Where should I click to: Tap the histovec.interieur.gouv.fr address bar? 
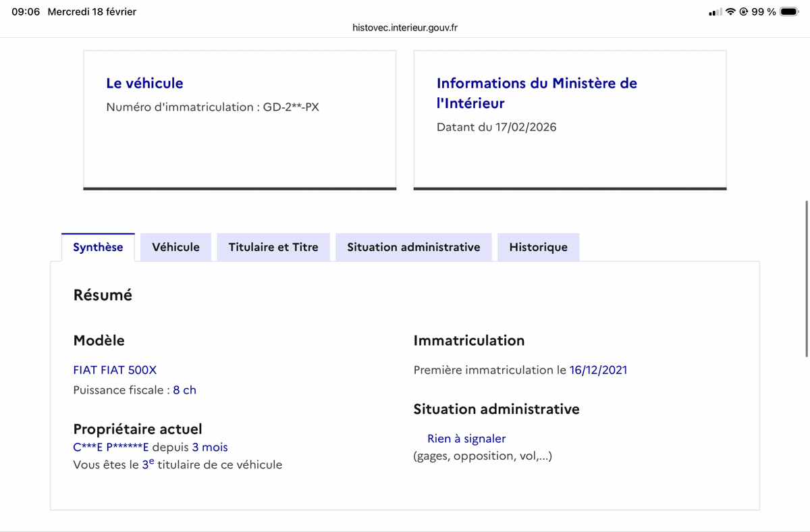[405, 28]
